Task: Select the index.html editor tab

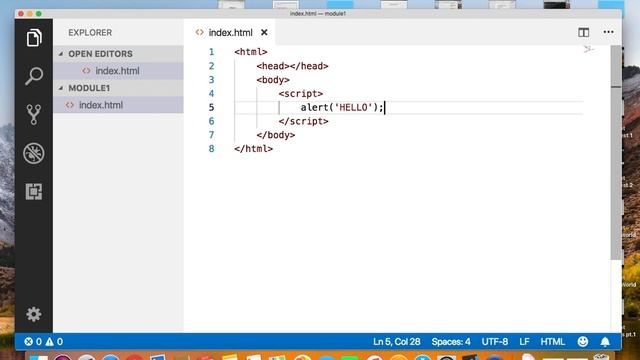Action: click(x=229, y=32)
